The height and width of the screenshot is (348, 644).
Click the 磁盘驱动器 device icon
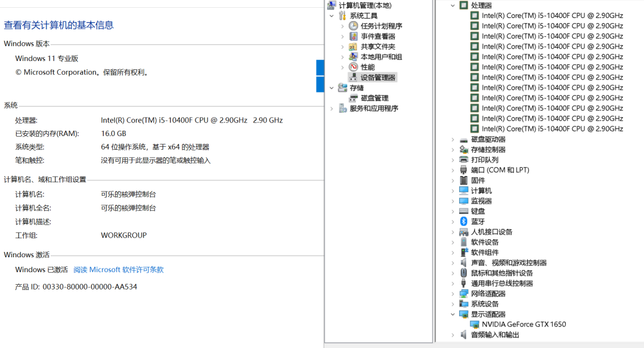click(x=464, y=140)
